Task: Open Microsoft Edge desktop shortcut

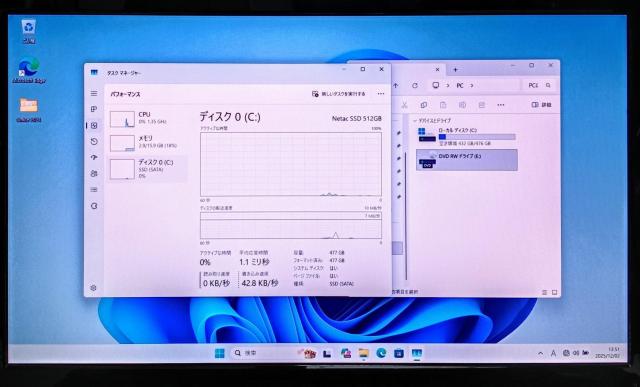Action: click(x=29, y=70)
